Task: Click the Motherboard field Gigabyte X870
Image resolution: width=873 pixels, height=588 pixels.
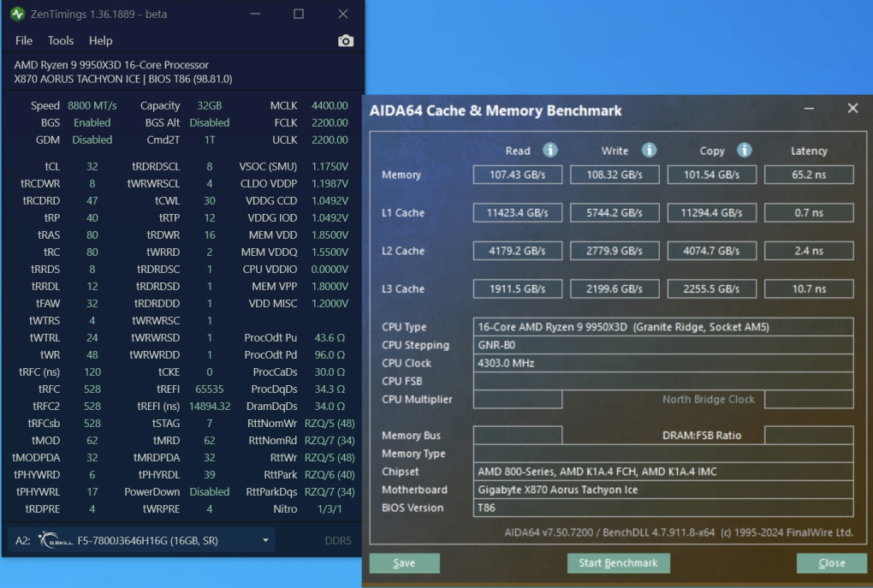Action: click(663, 490)
